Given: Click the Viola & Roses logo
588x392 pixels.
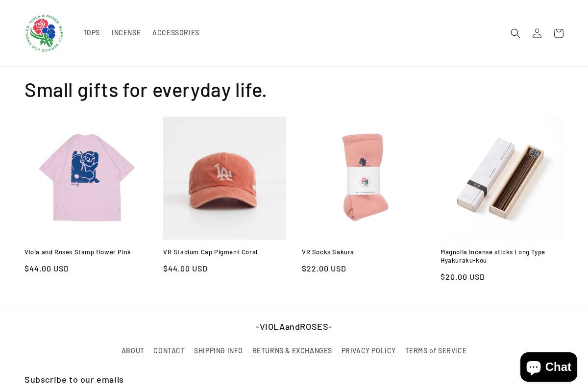Looking at the screenshot, I should 44,33.
